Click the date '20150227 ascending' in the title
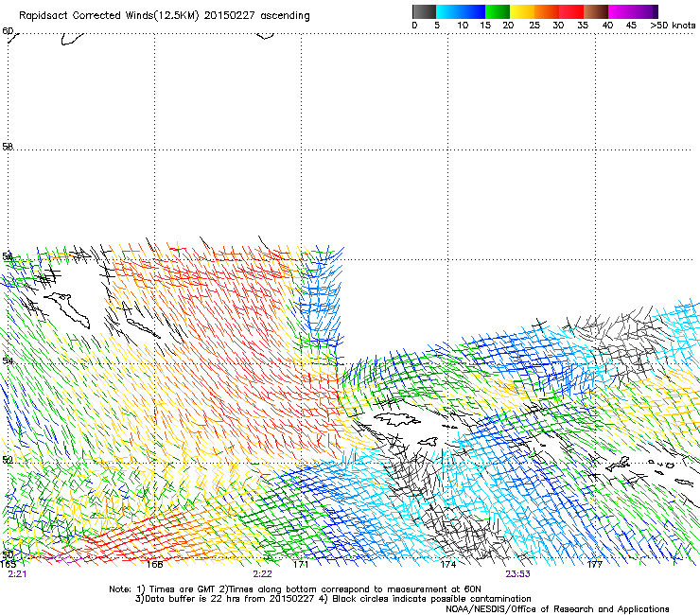The height and width of the screenshot is (615, 700). pyautogui.click(x=256, y=16)
